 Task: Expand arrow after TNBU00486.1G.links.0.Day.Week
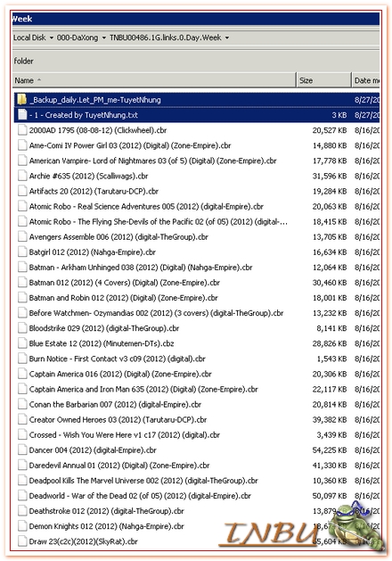[x=227, y=38]
